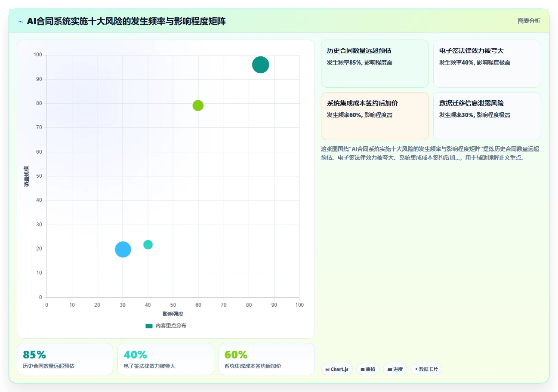Open the 系统集成成本签约后加价 risk card
The image size is (558, 392).
pos(375,116)
